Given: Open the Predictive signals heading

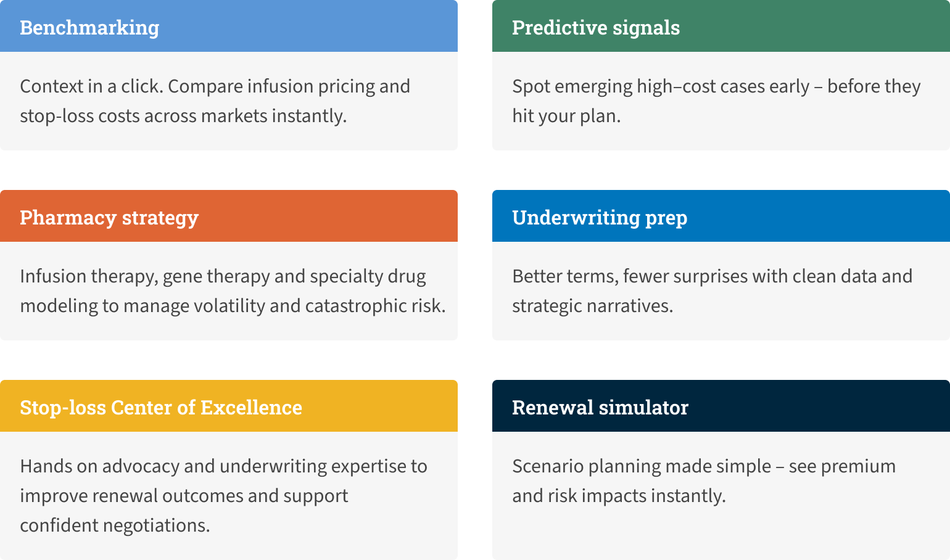Looking at the screenshot, I should (x=596, y=28).
